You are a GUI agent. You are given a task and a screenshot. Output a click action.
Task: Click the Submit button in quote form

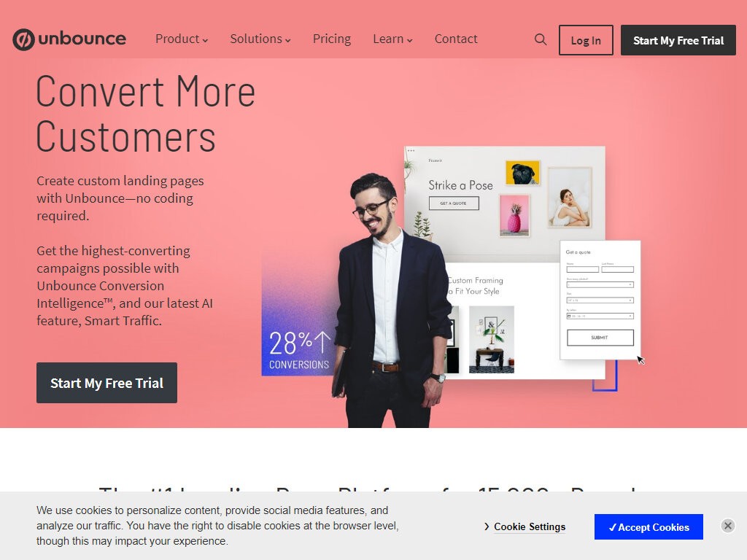pyautogui.click(x=600, y=338)
